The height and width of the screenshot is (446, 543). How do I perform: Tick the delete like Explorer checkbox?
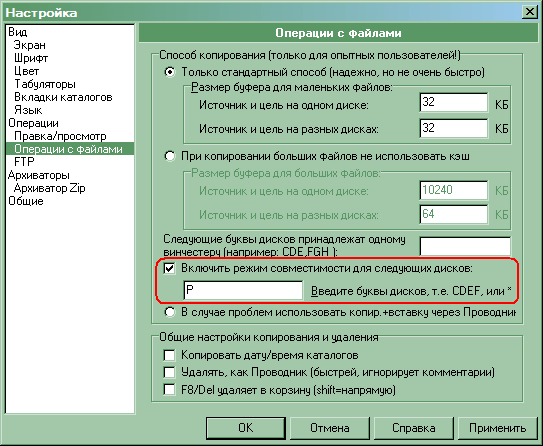(x=169, y=373)
